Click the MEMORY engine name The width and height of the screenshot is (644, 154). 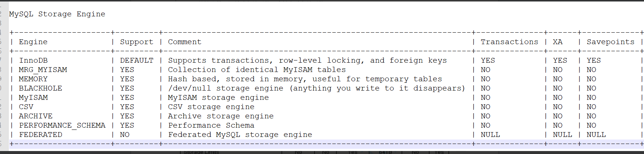click(x=33, y=79)
